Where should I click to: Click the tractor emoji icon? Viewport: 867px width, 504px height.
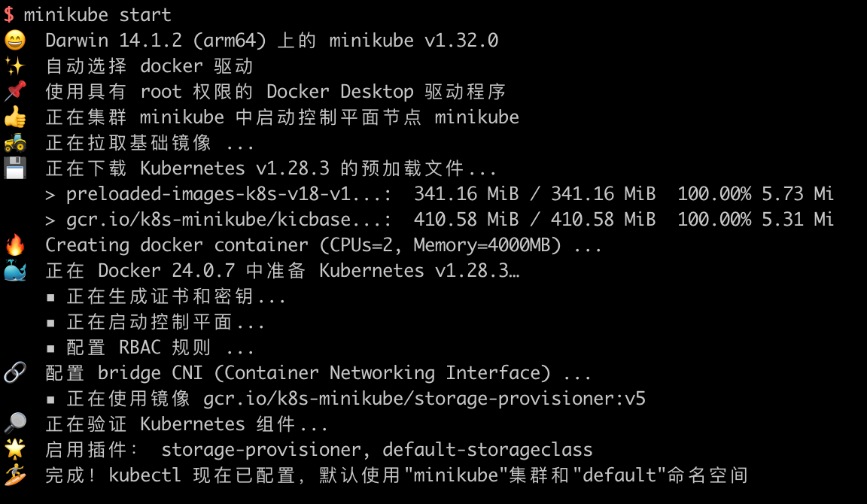15,143
